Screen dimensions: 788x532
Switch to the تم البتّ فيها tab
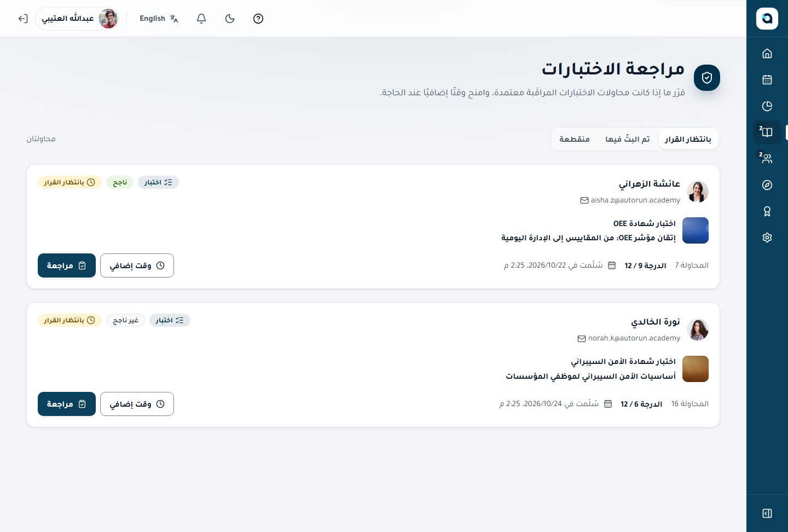[x=628, y=139]
